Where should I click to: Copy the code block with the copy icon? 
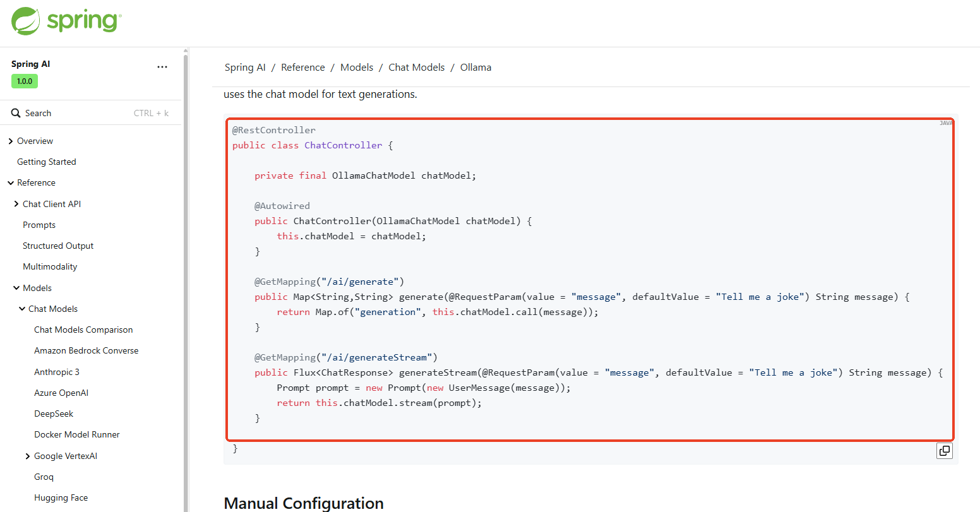tap(945, 451)
